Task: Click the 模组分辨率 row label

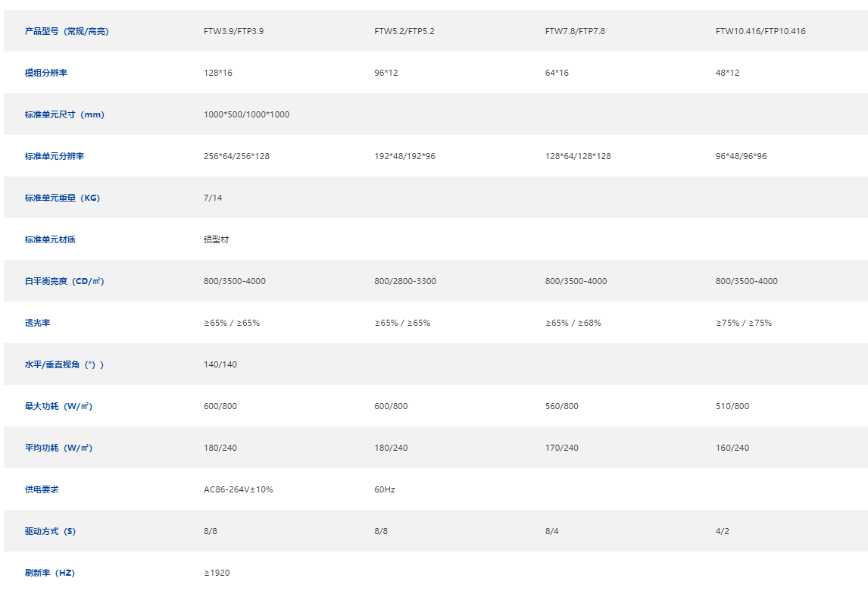Action: (x=46, y=73)
